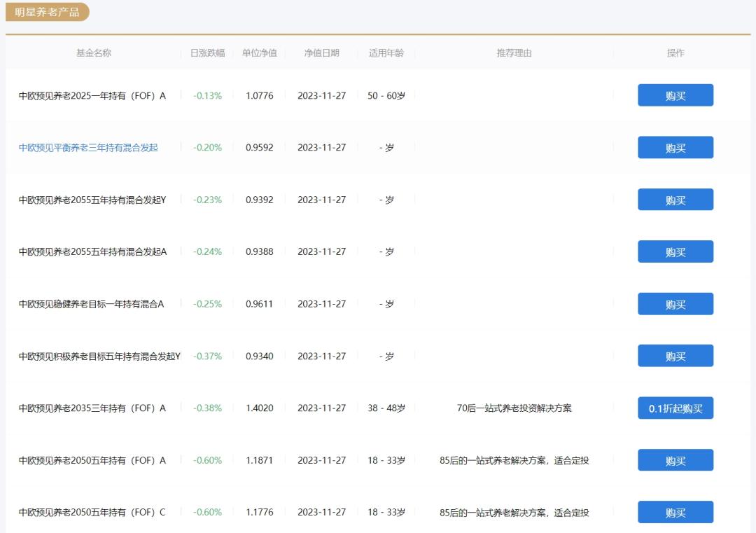This screenshot has height=533, width=756.
Task: Buy the 中欧预见养老2055五年持有混合发起A fund
Action: click(x=675, y=251)
